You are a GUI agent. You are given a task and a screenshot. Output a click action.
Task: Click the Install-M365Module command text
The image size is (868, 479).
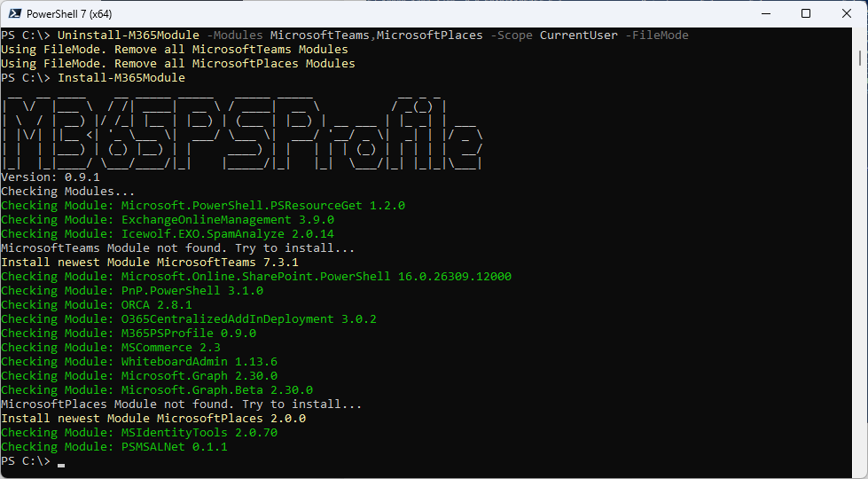pyautogui.click(x=121, y=77)
